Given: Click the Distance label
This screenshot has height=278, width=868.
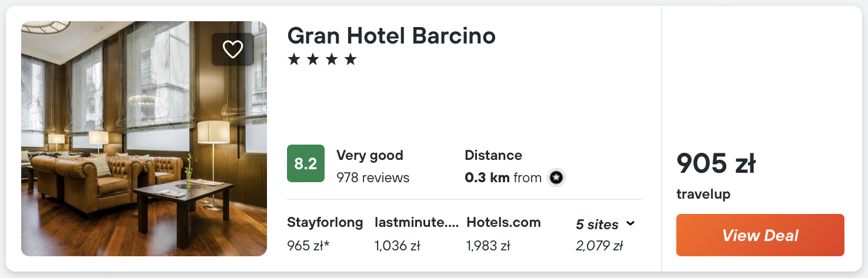Looking at the screenshot, I should (493, 156).
